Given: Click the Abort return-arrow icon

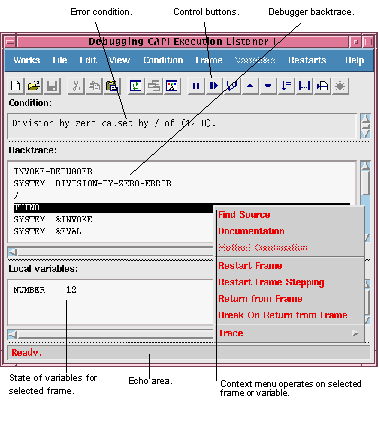Looking at the screenshot, I should pyautogui.click(x=232, y=86).
